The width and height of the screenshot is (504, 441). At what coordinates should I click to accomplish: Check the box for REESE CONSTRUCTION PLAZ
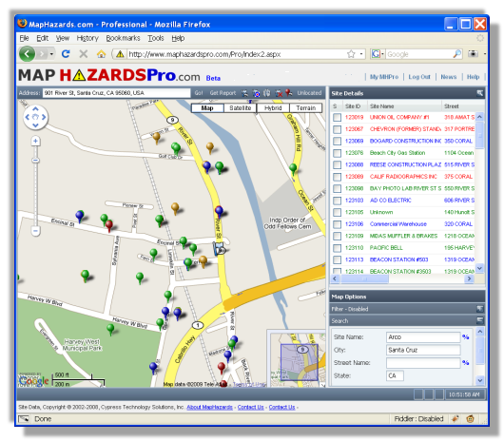pos(337,164)
